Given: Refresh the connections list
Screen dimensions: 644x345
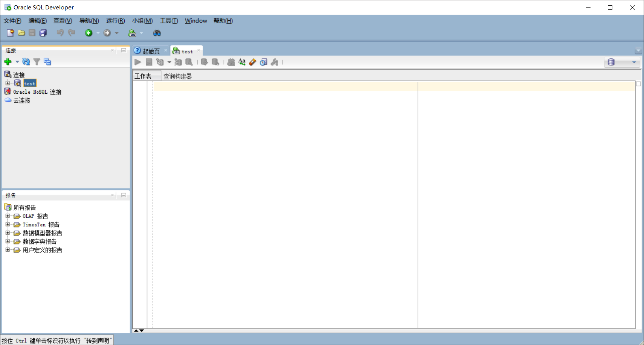Looking at the screenshot, I should [x=26, y=61].
